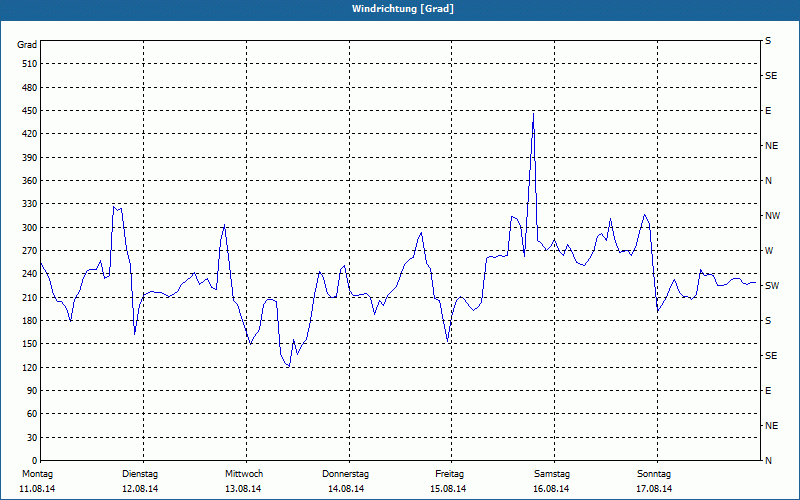The height and width of the screenshot is (500, 800).
Task: Click the Samstag day label
Action: point(552,474)
